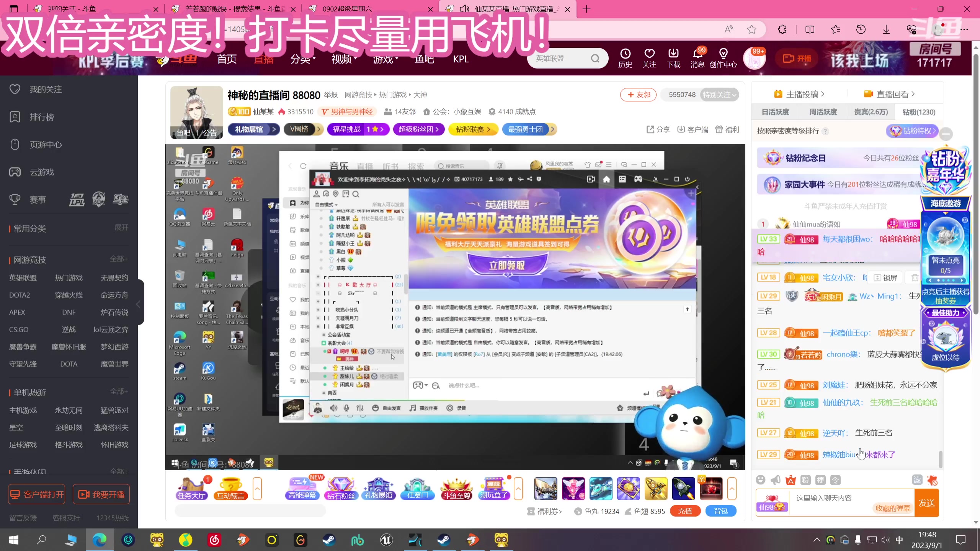Viewport: 980px width, 551px height.
Task: Expand the 分类 dropdown in top navigation
Action: click(x=303, y=58)
